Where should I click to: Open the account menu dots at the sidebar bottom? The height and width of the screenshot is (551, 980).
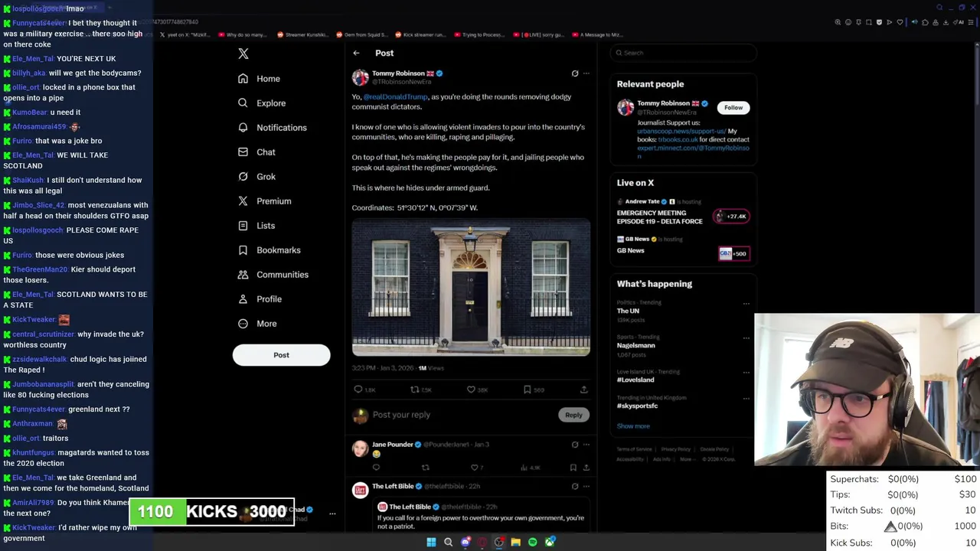332,514
